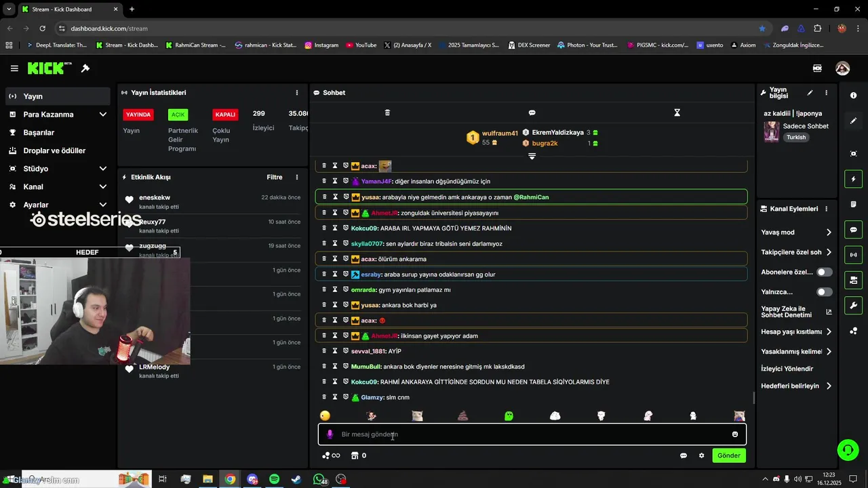Switch to the RahmiCan Stream bookmark
This screenshot has width=868, height=488.
click(x=195, y=45)
